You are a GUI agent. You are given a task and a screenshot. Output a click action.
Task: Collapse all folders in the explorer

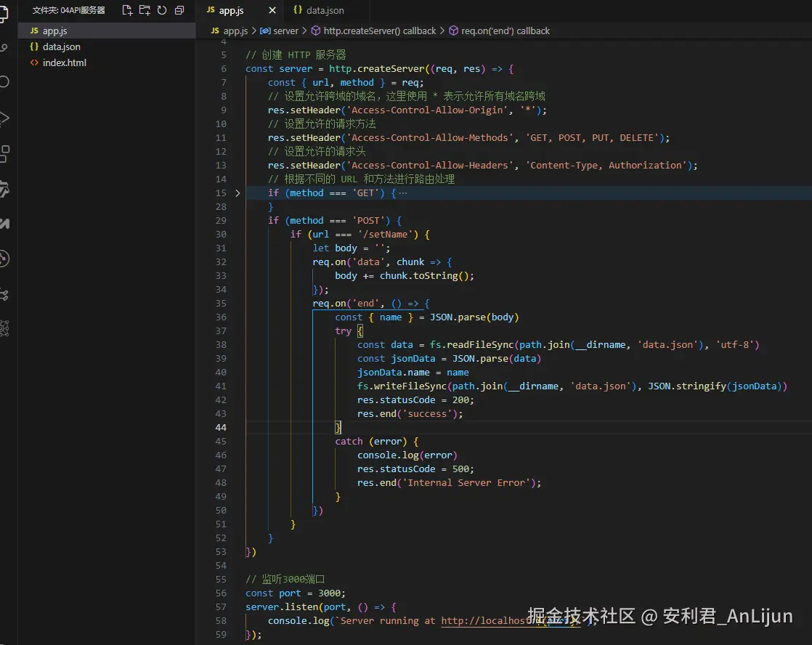pyautogui.click(x=179, y=10)
